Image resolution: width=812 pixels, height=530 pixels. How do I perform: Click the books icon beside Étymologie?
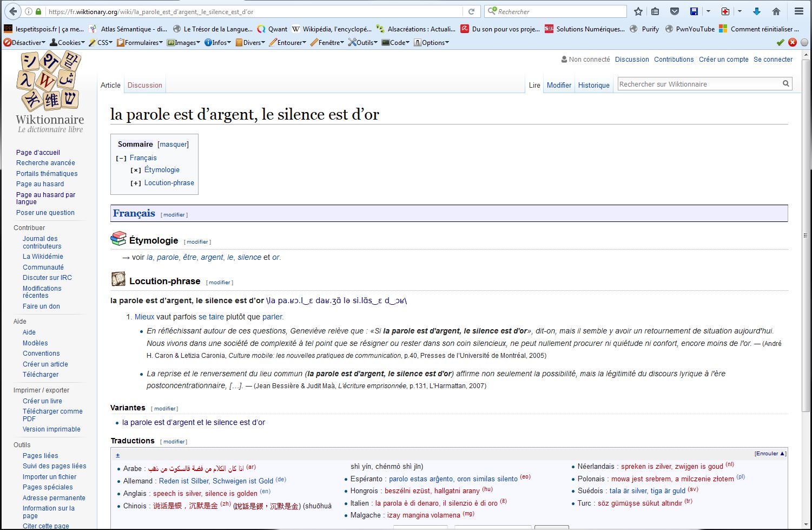(118, 239)
